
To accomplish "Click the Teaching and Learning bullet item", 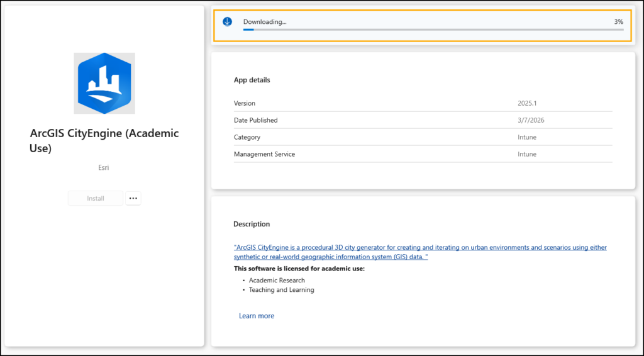I will 281,290.
